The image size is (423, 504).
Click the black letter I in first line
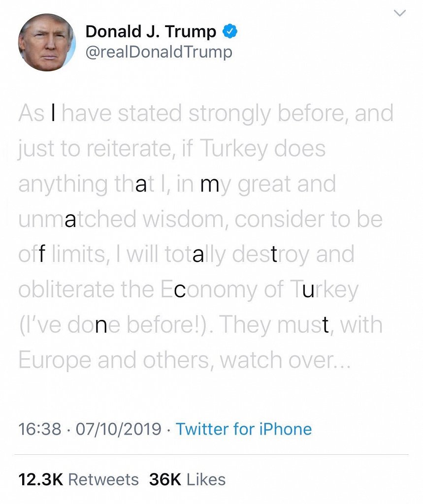(54, 113)
